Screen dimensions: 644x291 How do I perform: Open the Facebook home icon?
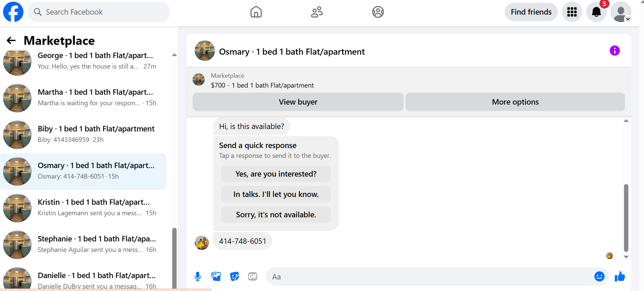256,12
